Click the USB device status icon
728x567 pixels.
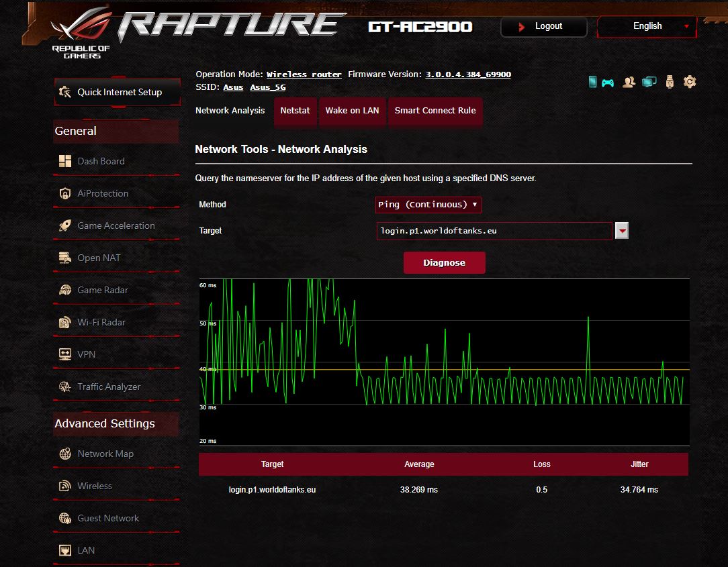tap(670, 82)
